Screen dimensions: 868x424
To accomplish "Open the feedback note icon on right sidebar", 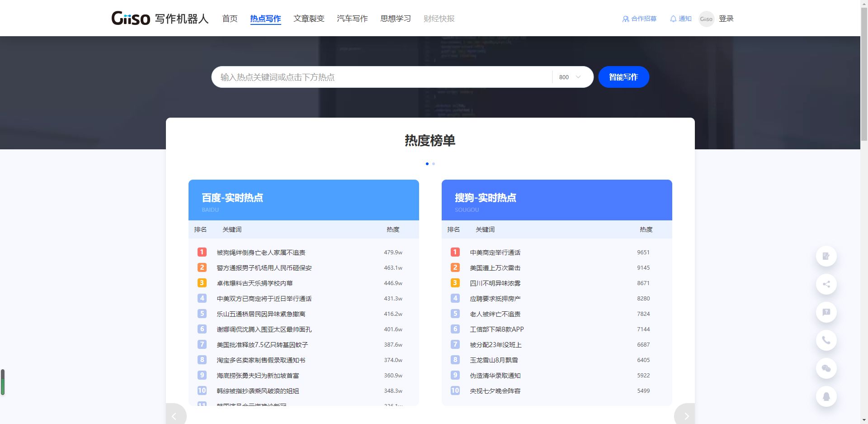I will point(826,256).
